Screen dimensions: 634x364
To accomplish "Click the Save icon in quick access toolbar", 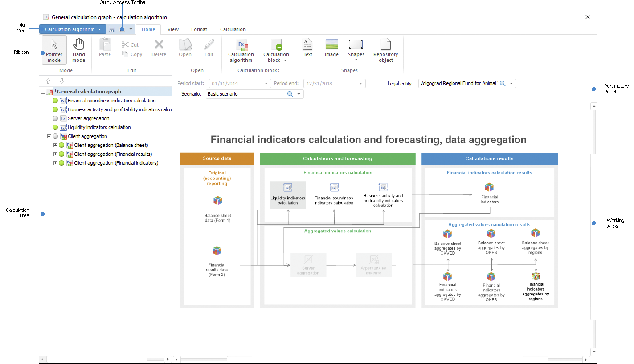I will tap(112, 29).
